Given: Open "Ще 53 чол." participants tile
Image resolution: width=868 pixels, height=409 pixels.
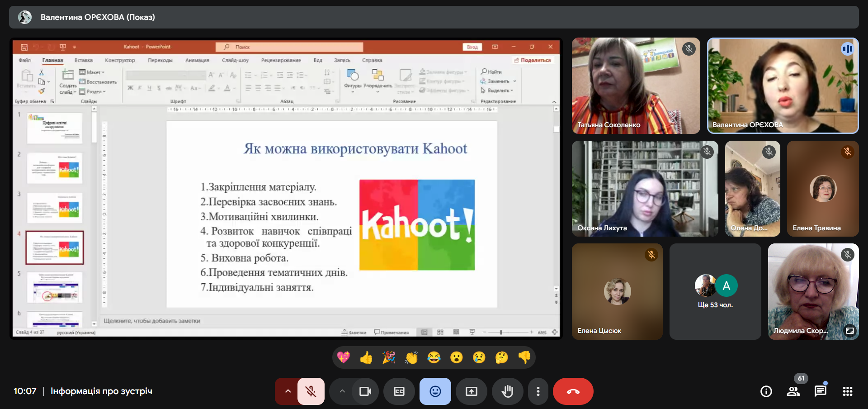Looking at the screenshot, I should 715,292.
